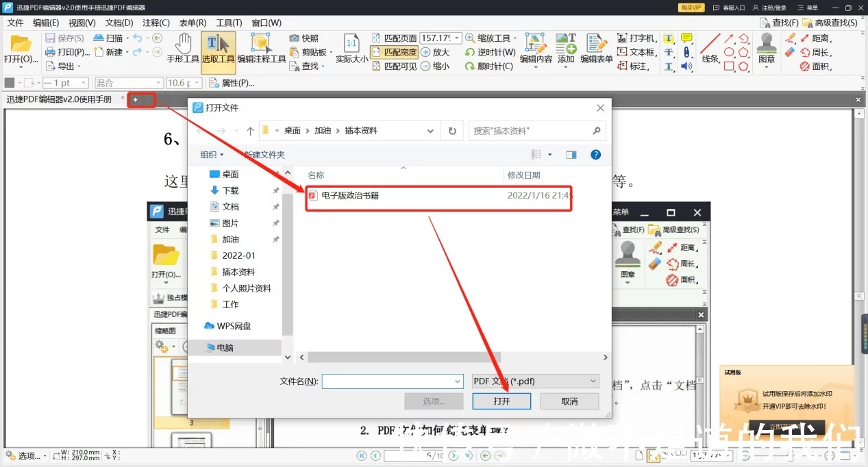Screen dimensions: 868x467
Task: Toggle Fit Width (匹配宽度)
Action: point(395,52)
